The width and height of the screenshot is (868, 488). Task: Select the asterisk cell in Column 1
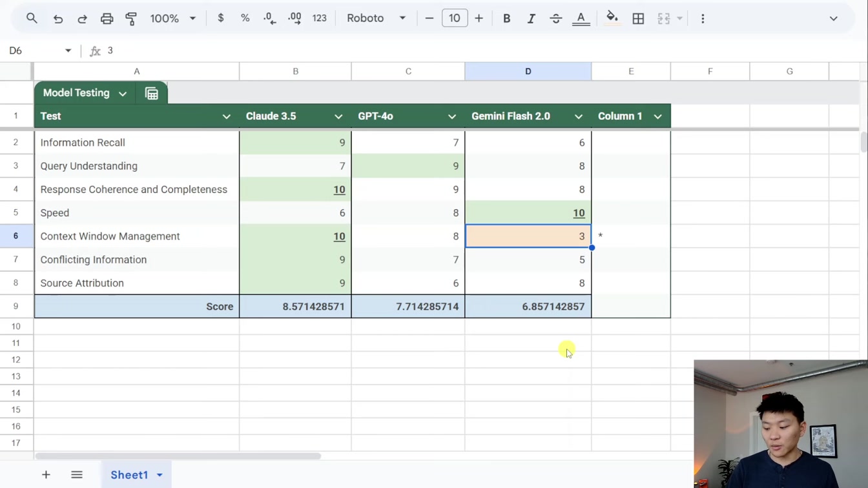(631, 236)
